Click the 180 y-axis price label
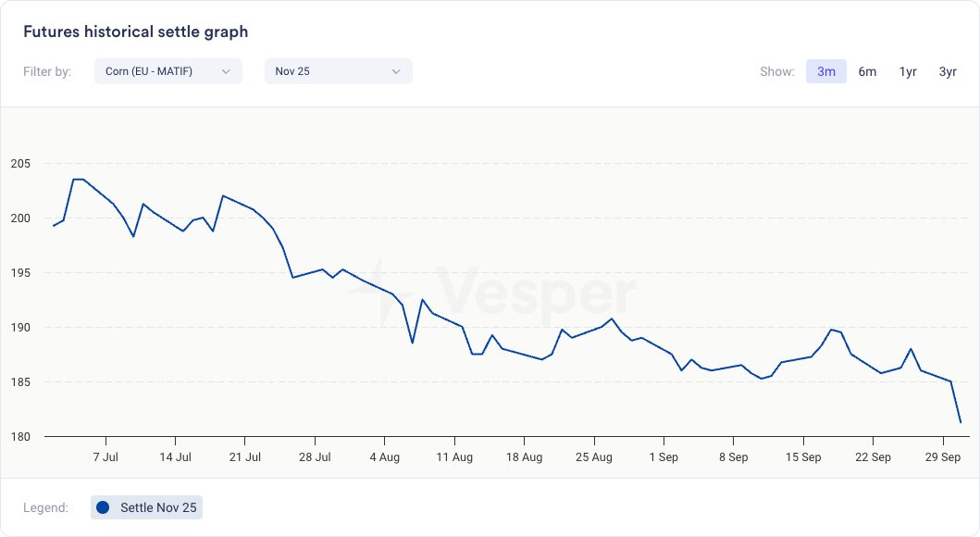The width and height of the screenshot is (980, 537). tap(21, 436)
